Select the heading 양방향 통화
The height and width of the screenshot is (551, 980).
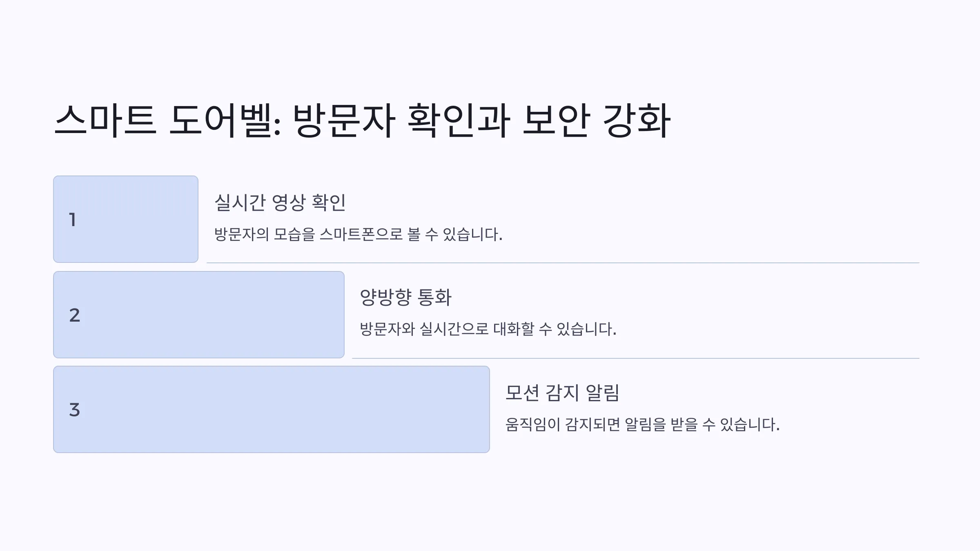405,297
